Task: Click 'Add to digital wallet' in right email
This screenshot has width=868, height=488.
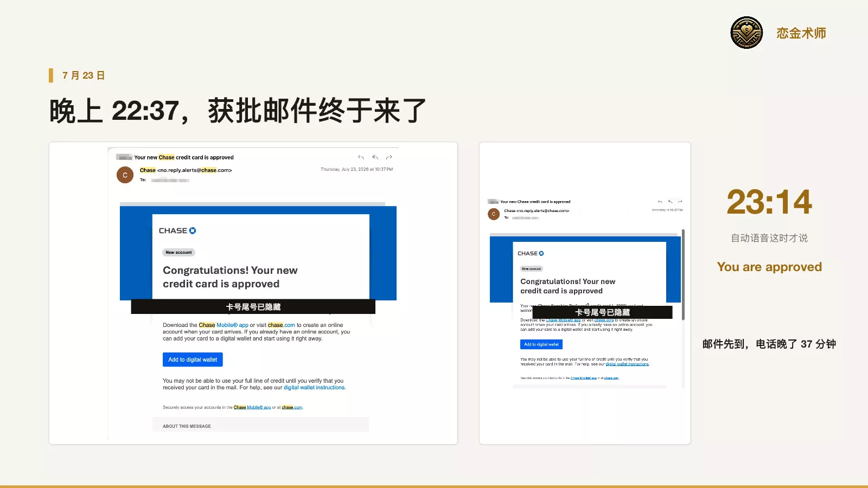Action: coord(541,344)
